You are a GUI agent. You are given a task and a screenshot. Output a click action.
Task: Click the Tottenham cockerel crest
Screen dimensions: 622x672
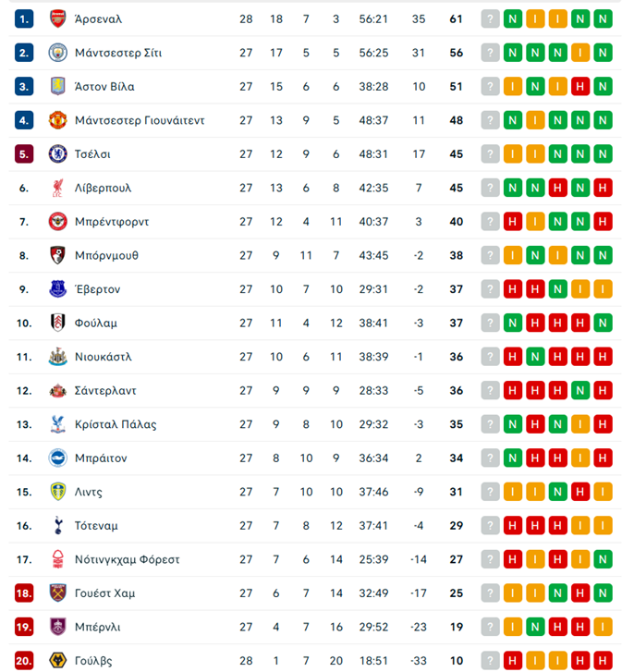57,526
